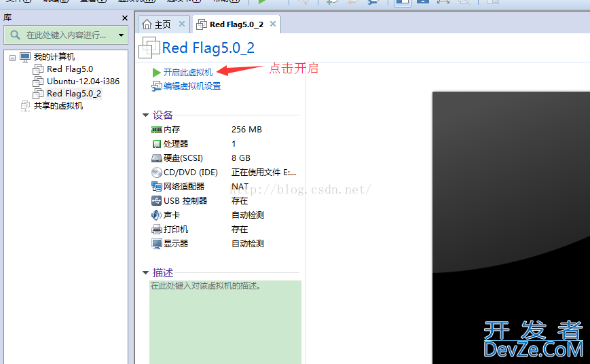The height and width of the screenshot is (364, 590).
Task: Click the 正在使用文件 E:... CD/DVD value
Action: 263,172
